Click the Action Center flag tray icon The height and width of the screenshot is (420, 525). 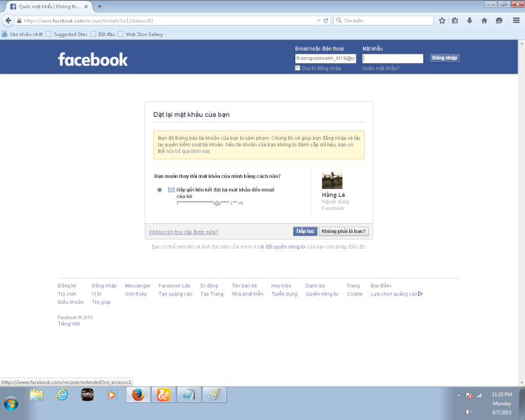coord(469,396)
